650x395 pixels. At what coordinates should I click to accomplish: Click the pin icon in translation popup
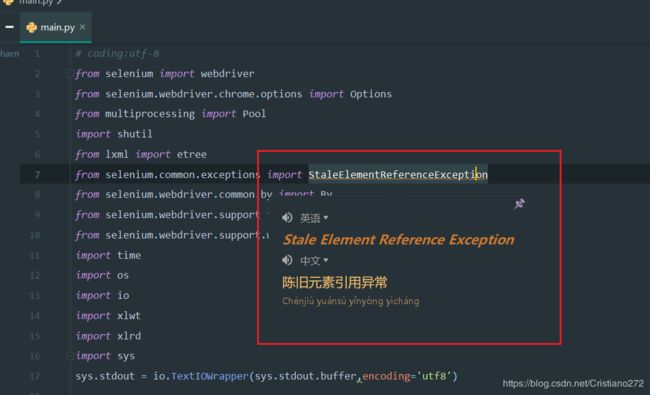click(519, 204)
